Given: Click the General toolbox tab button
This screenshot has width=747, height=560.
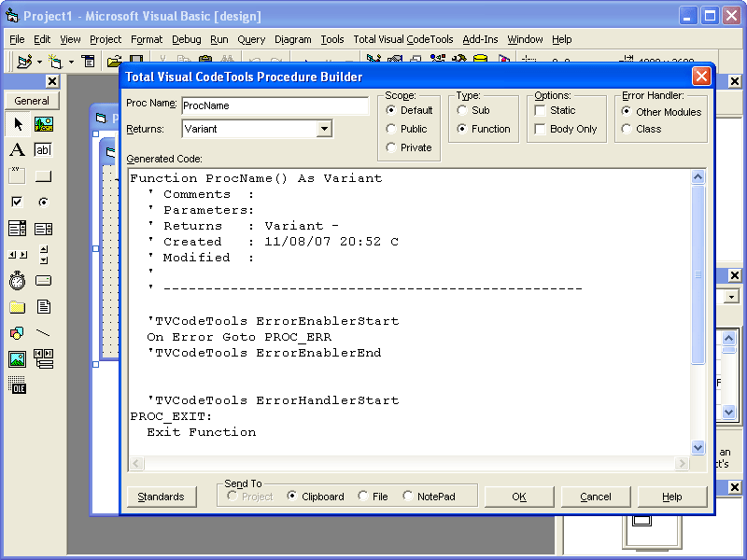Looking at the screenshot, I should pos(32,101).
